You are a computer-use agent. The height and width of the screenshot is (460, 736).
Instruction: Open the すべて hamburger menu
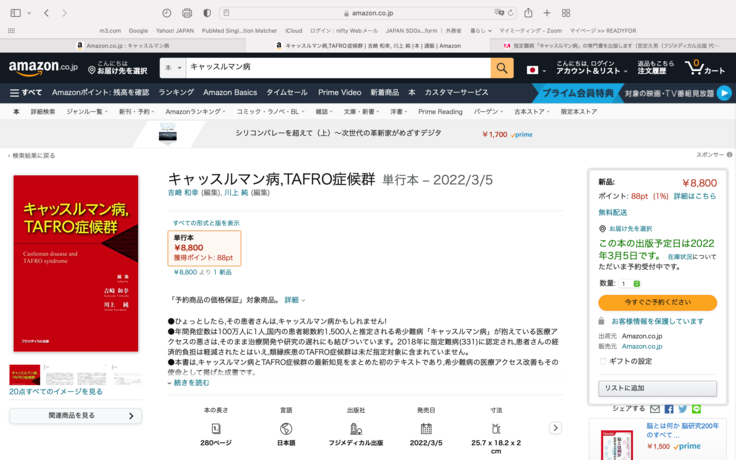pos(26,92)
